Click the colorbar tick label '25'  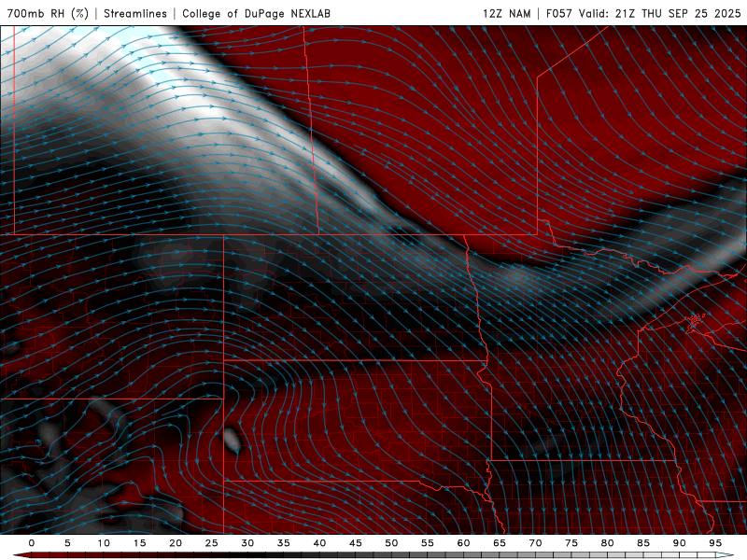click(x=212, y=543)
